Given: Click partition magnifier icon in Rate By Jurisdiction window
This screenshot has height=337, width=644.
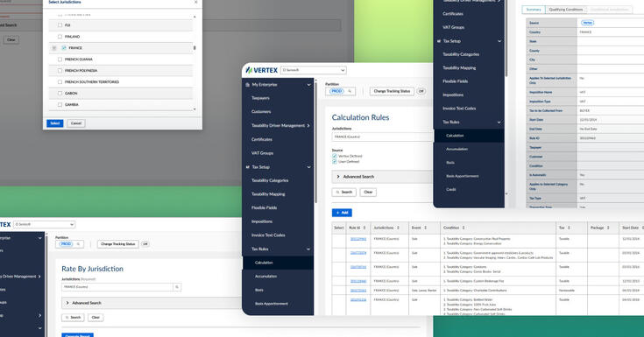Looking at the screenshot, I should [78, 244].
